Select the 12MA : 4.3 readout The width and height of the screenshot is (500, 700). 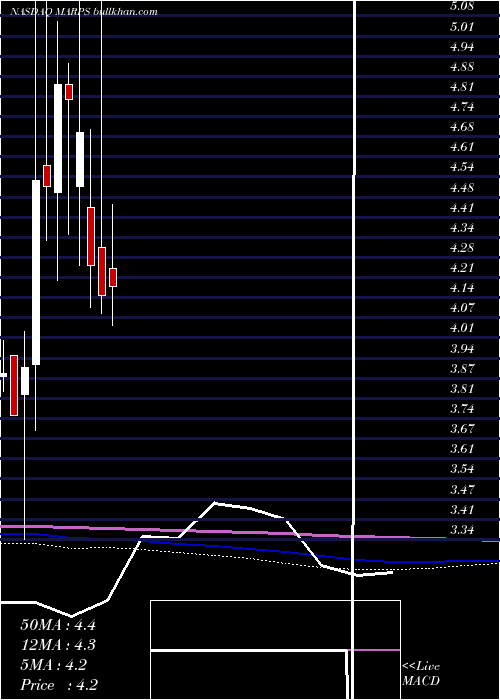[58, 645]
